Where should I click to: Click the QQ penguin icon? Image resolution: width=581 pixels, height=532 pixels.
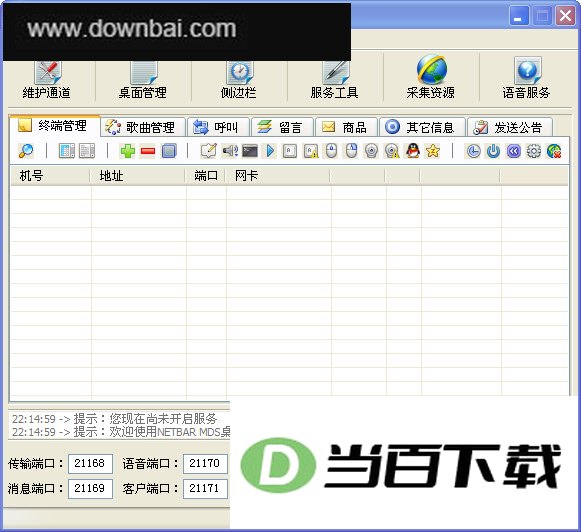click(412, 151)
